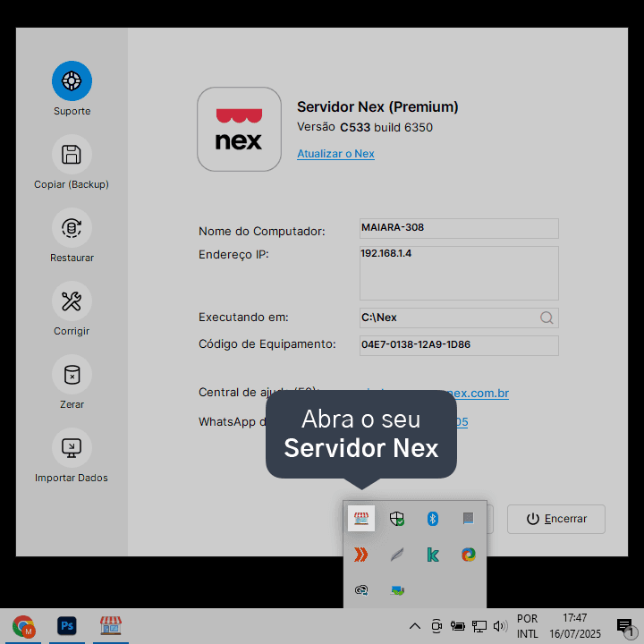
Task: Click the gray feather tray icon
Action: [397, 555]
